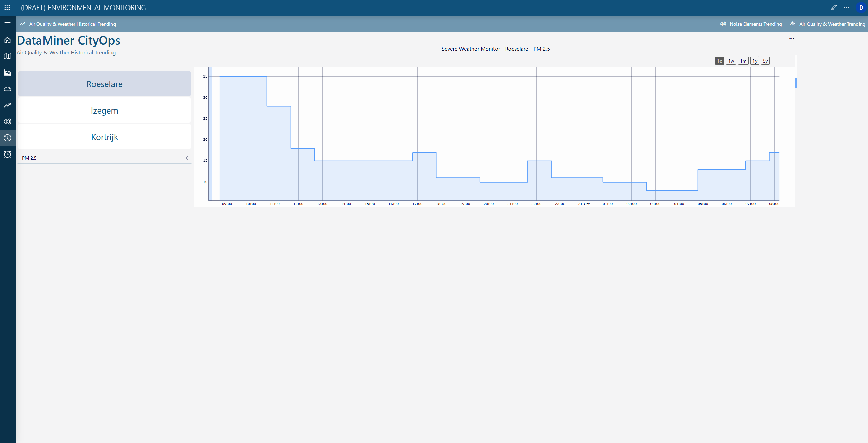Open the noise speaker sidebar icon
Screen dimensions: 868x443
point(7,122)
